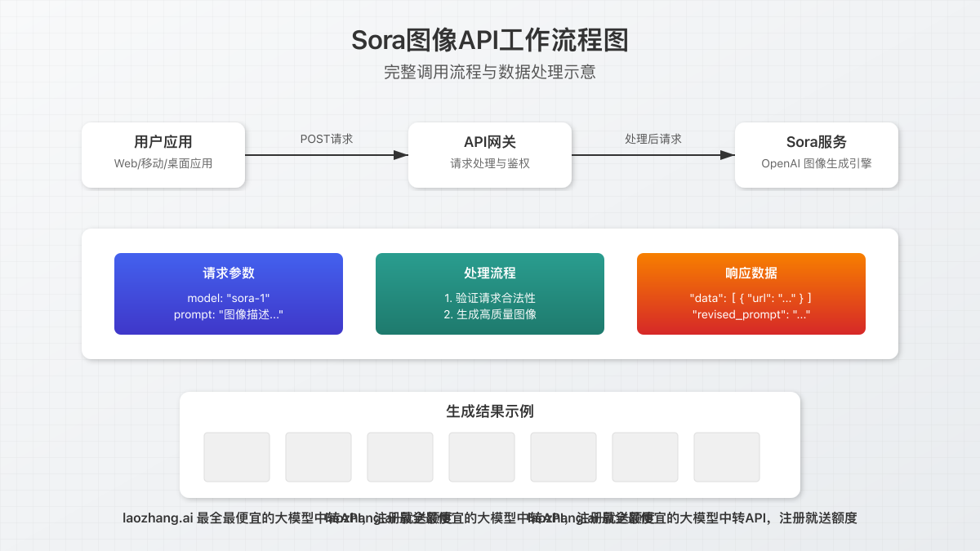Click the prompt: "图像描述..." line
This screenshot has height=551, width=980.
point(229,314)
